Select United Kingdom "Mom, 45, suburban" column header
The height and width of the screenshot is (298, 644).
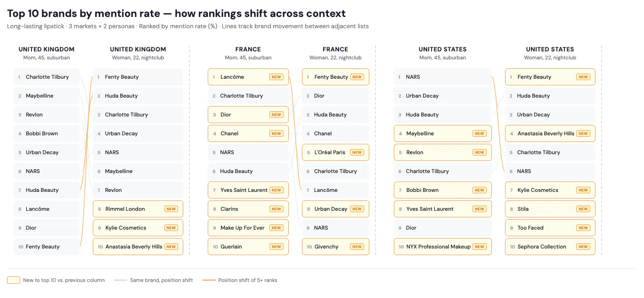point(47,53)
